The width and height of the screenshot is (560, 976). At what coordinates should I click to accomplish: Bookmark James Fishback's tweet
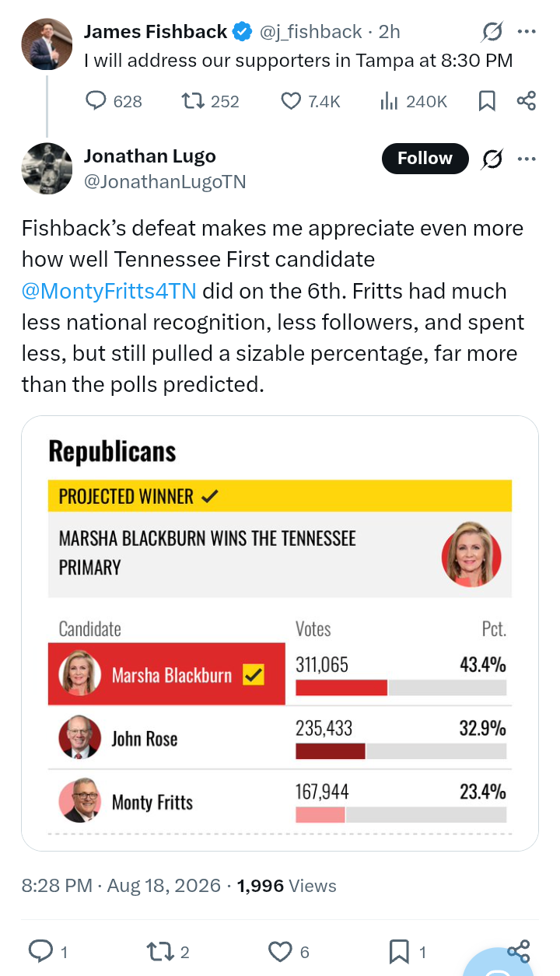point(487,101)
